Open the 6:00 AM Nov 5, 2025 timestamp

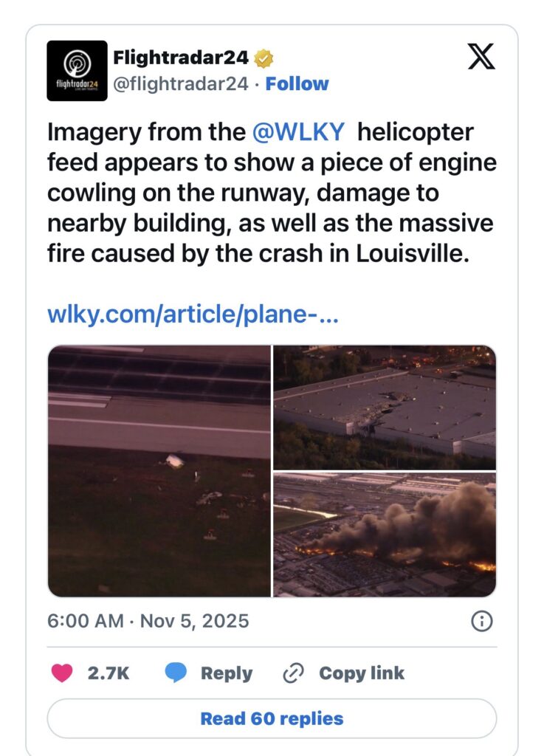click(148, 621)
